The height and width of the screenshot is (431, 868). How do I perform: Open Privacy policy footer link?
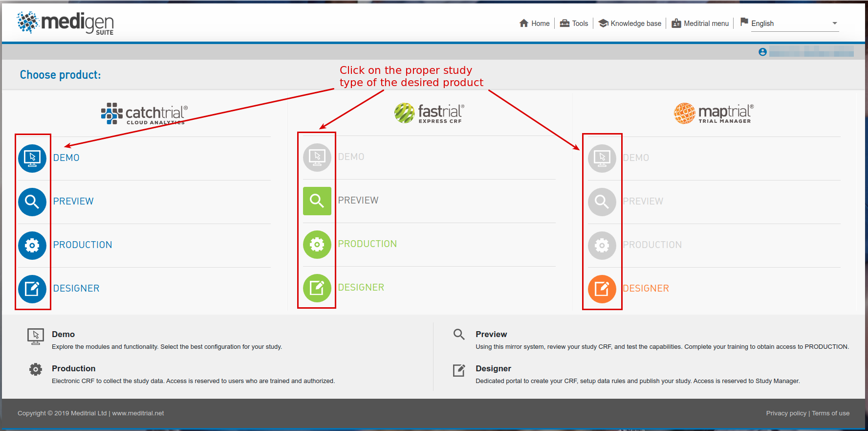pyautogui.click(x=786, y=413)
